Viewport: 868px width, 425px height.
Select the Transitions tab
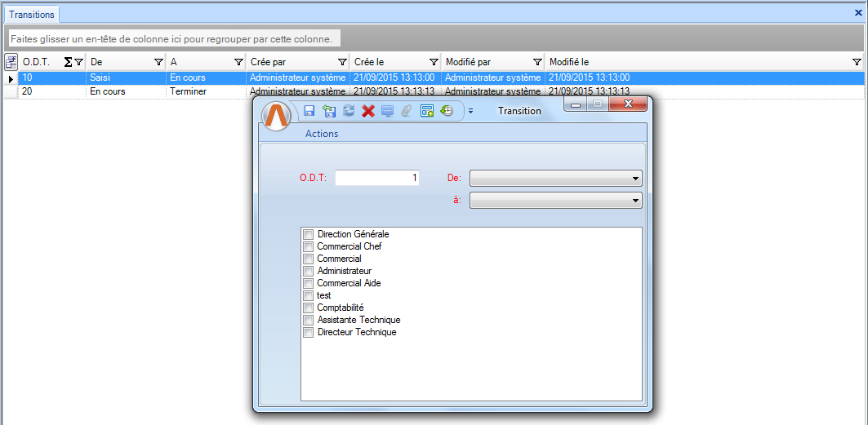(x=32, y=15)
